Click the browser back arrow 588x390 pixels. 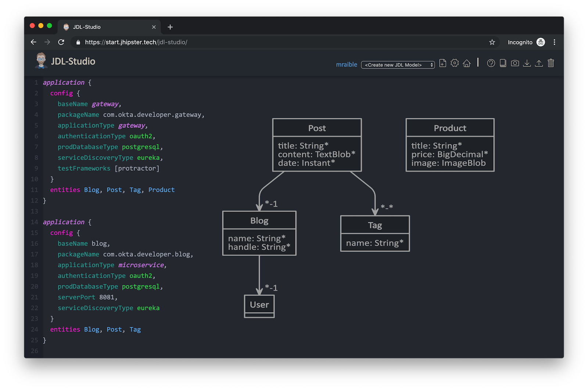[33, 42]
